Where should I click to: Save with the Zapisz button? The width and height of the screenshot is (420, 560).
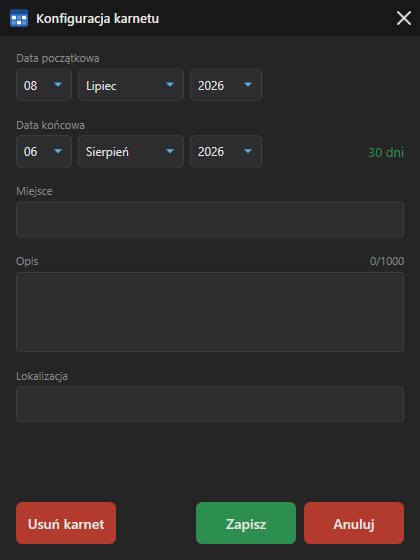click(x=246, y=523)
